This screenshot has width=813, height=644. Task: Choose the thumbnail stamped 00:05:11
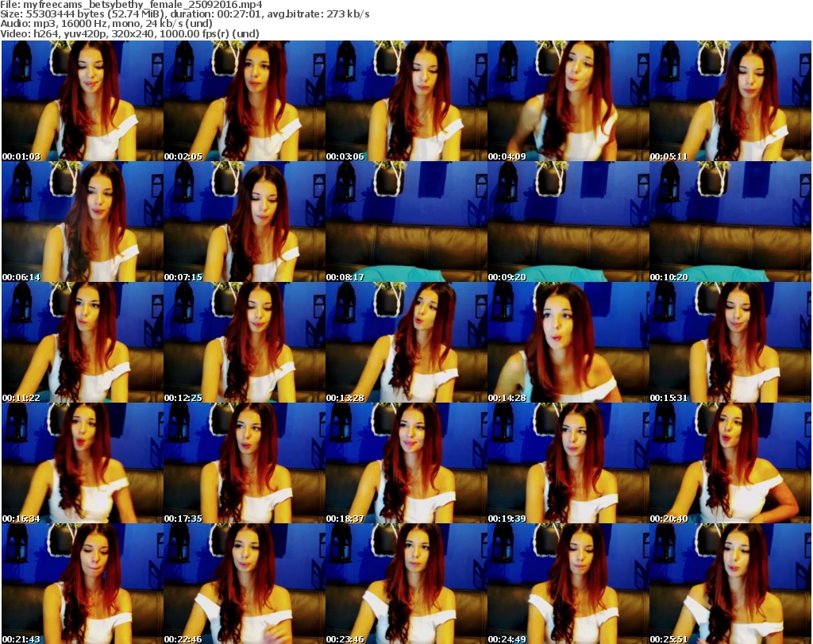click(x=730, y=101)
